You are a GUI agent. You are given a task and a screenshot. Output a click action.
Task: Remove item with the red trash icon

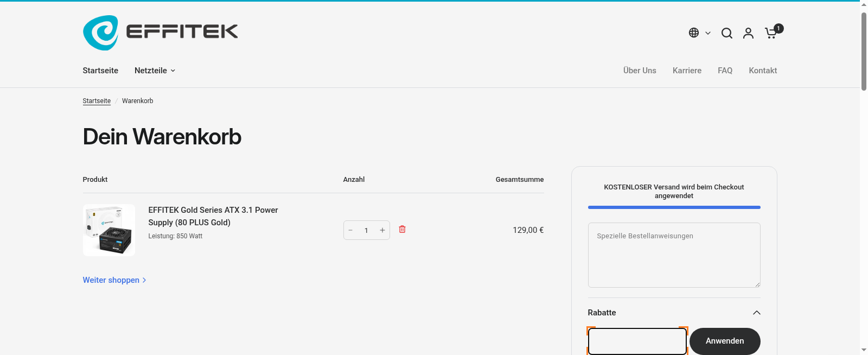click(403, 229)
